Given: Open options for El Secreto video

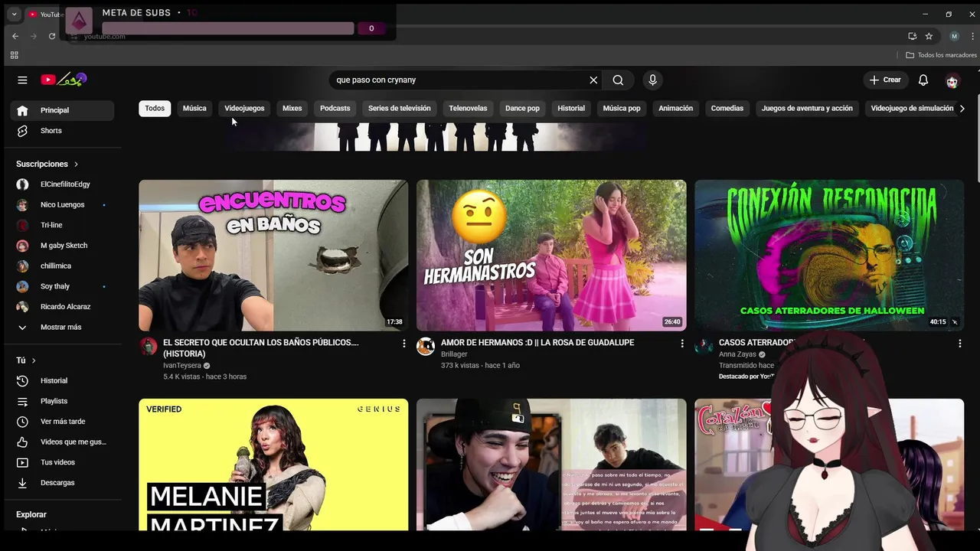Looking at the screenshot, I should click(404, 344).
